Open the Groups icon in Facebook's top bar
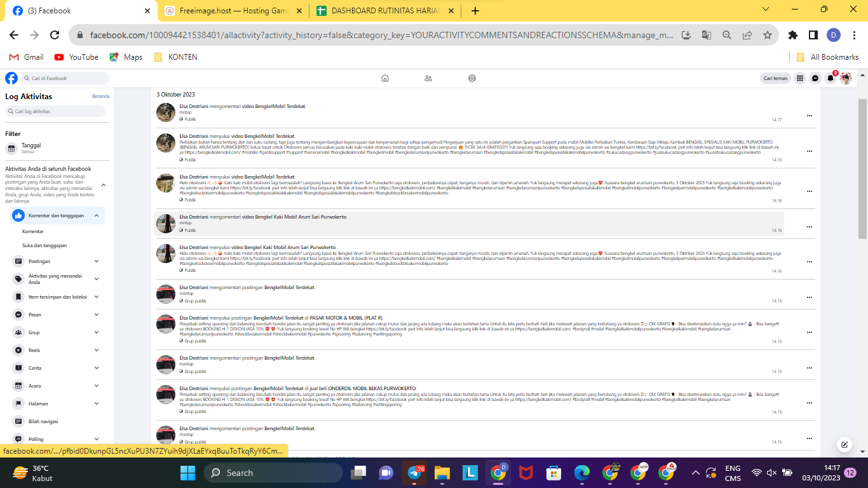 tap(472, 78)
